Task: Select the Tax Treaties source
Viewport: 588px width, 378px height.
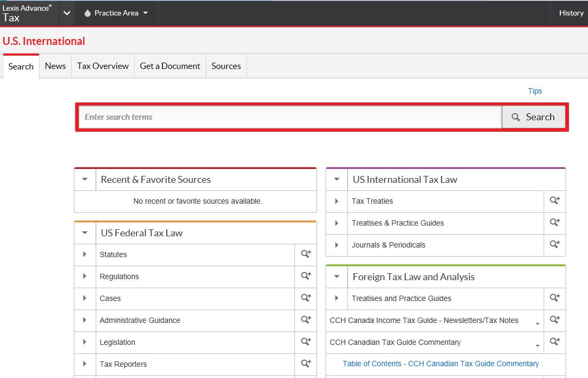Action: 373,202
